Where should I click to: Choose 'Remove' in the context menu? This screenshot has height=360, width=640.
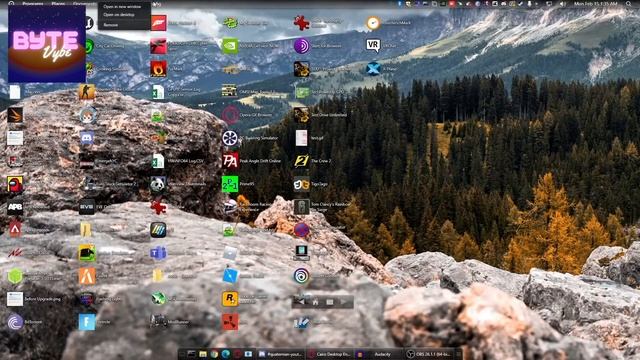(x=111, y=25)
